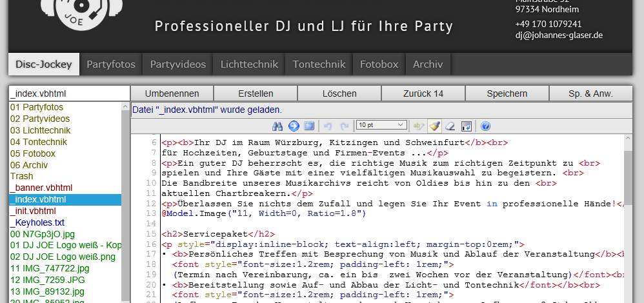Image resolution: width=644 pixels, height=303 pixels.
Task: Open folder 01 Partyfotos in file list
Action: pyautogui.click(x=65, y=108)
